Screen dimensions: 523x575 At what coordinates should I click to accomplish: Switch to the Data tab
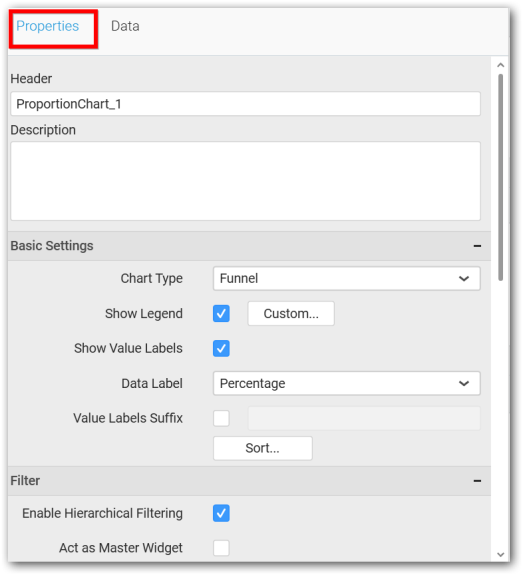125,26
